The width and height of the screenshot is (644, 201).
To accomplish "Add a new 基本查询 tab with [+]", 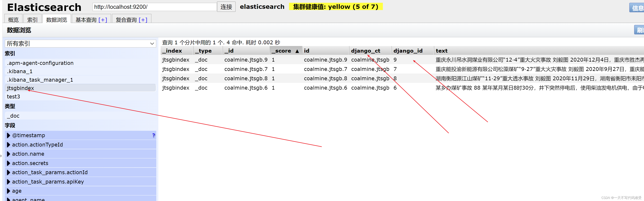I will [103, 20].
